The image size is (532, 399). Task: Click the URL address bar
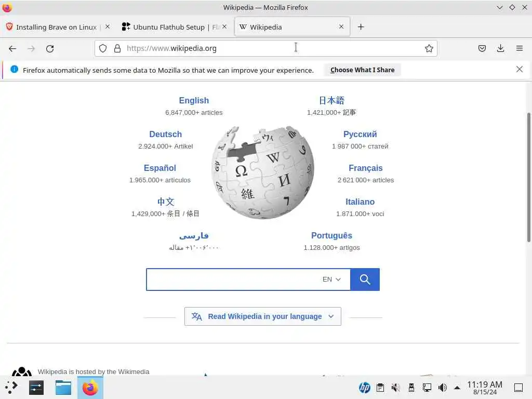tap(265, 48)
